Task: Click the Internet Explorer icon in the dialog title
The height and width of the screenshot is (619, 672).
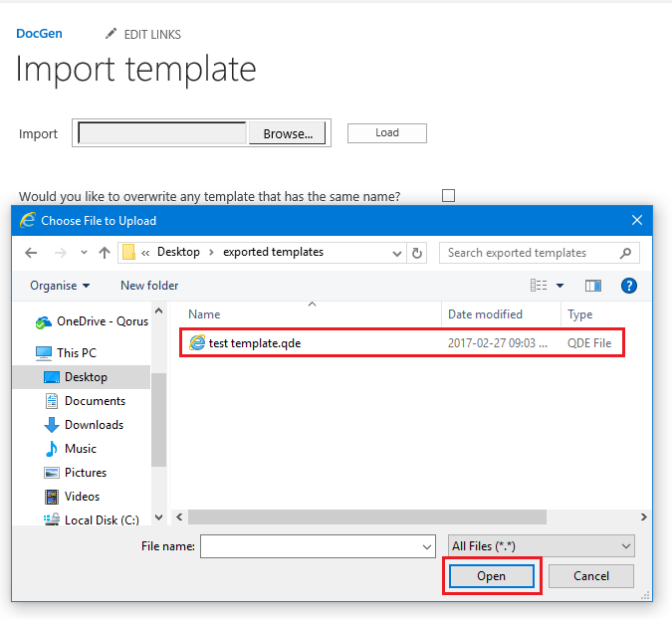Action: pos(28,220)
